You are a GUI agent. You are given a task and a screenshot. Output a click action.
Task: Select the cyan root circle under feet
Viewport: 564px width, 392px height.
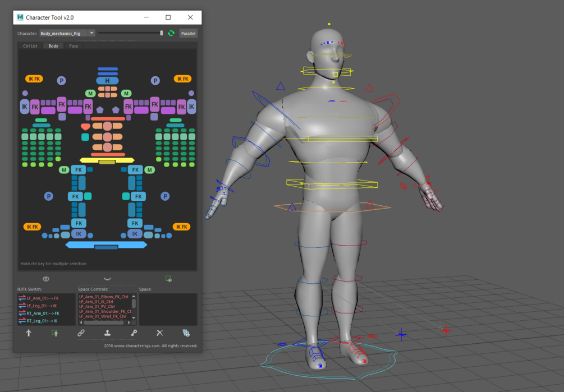click(x=328, y=361)
